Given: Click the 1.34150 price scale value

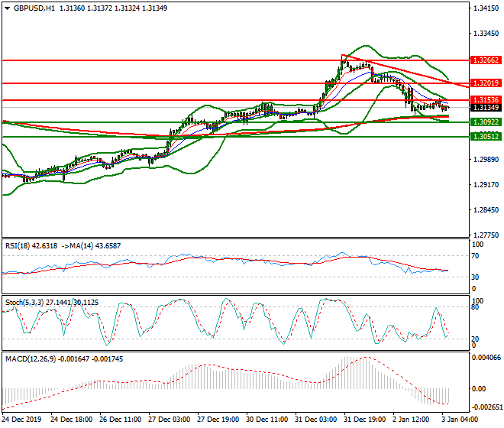Looking at the screenshot, I should (486, 8).
